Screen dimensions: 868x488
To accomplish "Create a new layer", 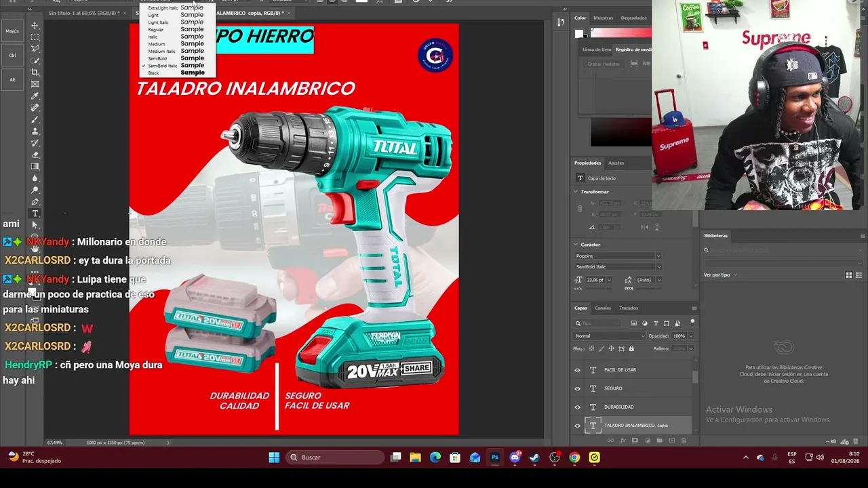I will coord(671,441).
